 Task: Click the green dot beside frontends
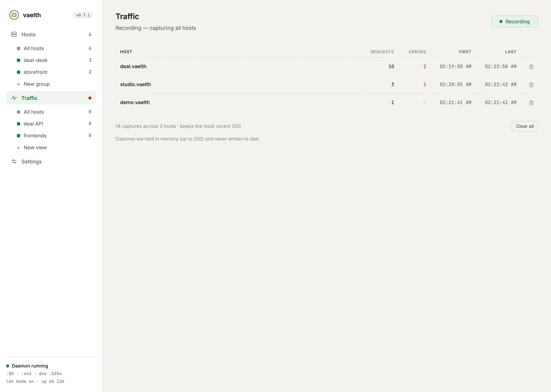tap(18, 136)
